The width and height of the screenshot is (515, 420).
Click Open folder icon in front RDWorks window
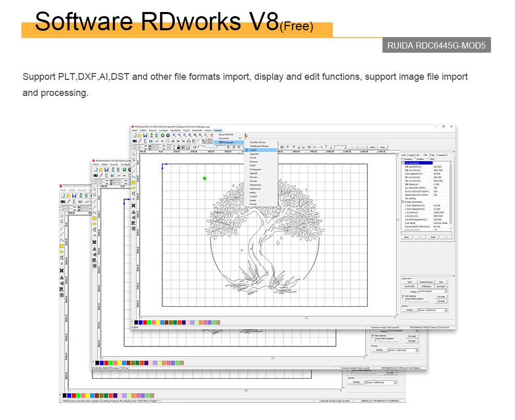(x=140, y=135)
